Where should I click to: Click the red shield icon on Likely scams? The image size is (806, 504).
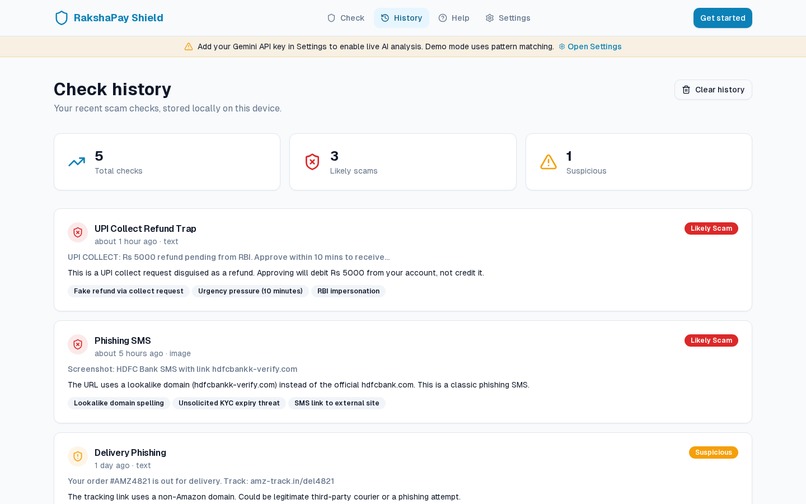[312, 162]
